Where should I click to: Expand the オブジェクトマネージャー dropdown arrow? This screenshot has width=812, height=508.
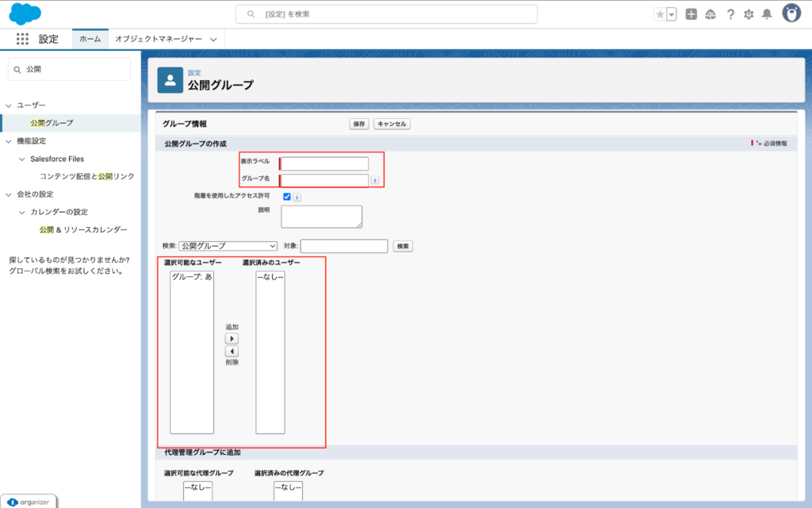click(213, 38)
